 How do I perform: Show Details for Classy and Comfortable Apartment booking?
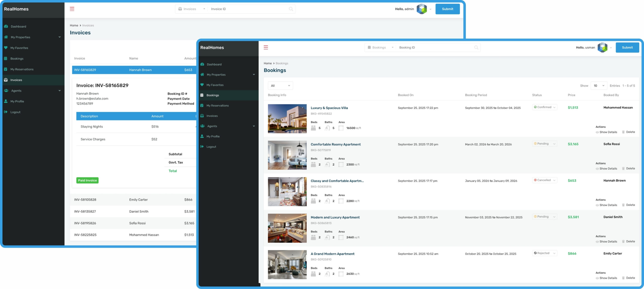pos(606,205)
